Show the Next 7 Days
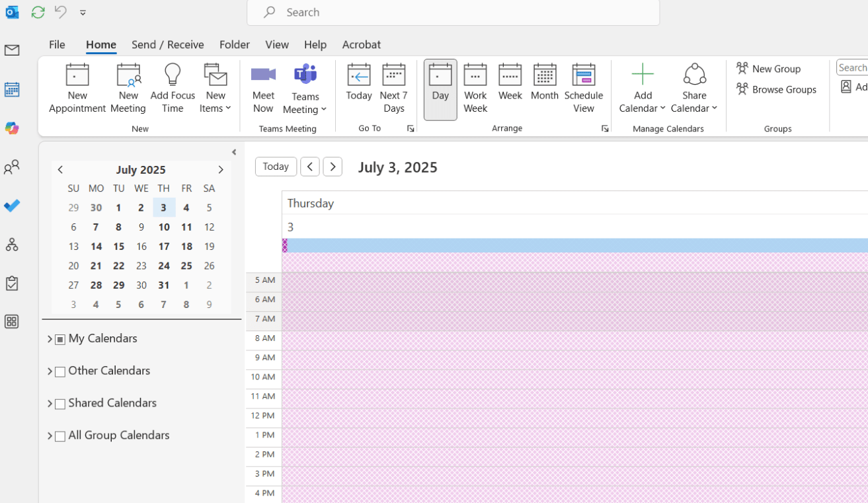868x503 pixels. point(394,89)
